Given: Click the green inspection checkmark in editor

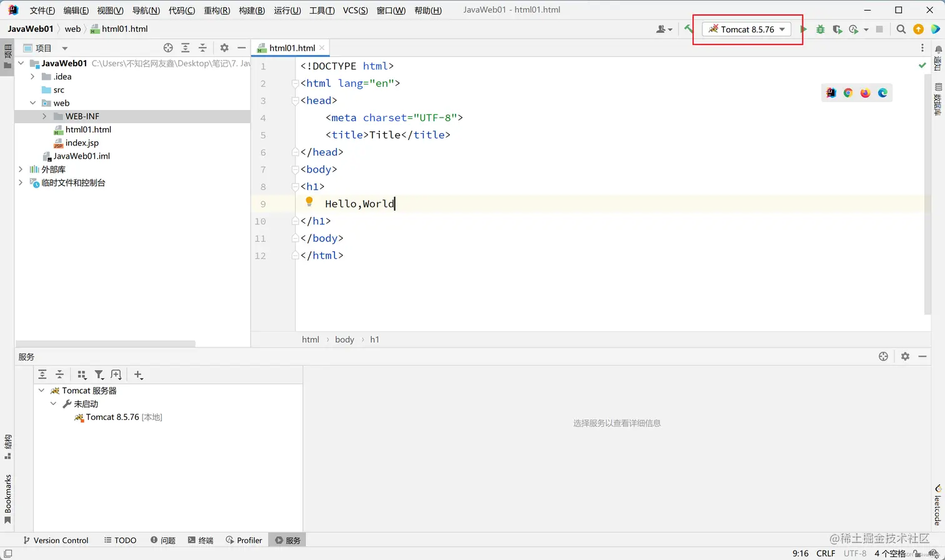Looking at the screenshot, I should 922,65.
